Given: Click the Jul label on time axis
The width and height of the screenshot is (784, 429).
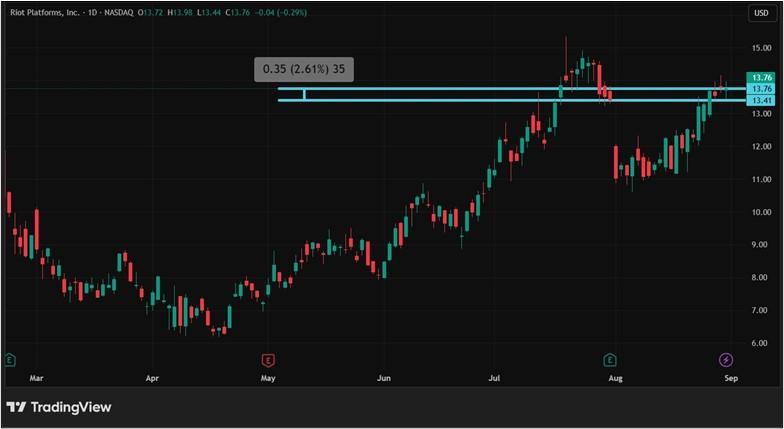Looking at the screenshot, I should click(x=494, y=379).
